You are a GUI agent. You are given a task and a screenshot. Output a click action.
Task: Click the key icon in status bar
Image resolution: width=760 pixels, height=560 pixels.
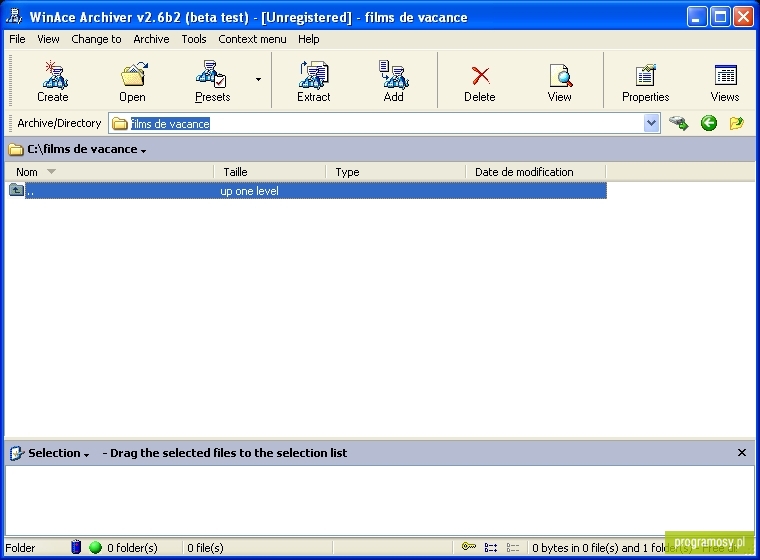(468, 547)
